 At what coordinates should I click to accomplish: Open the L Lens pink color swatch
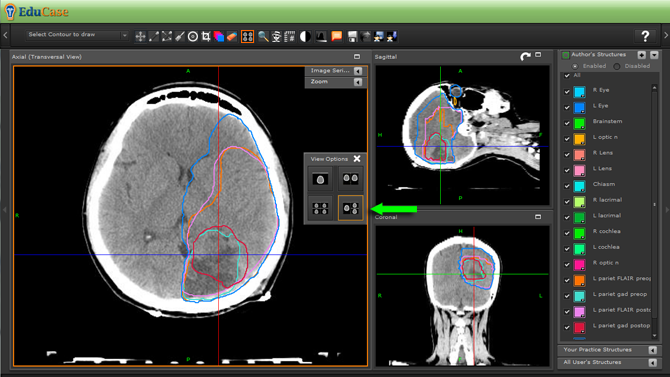[579, 171]
